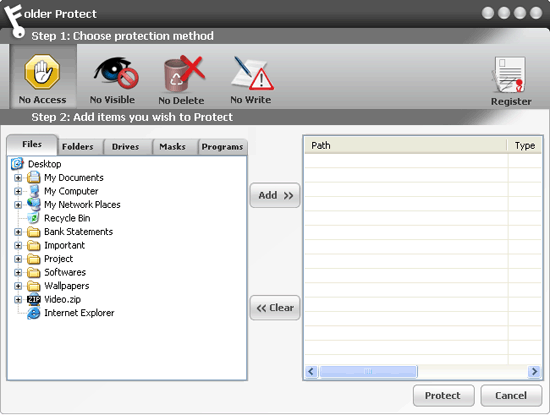Screen dimensions: 550x415
Task: Open the Register document icon
Action: click(509, 75)
